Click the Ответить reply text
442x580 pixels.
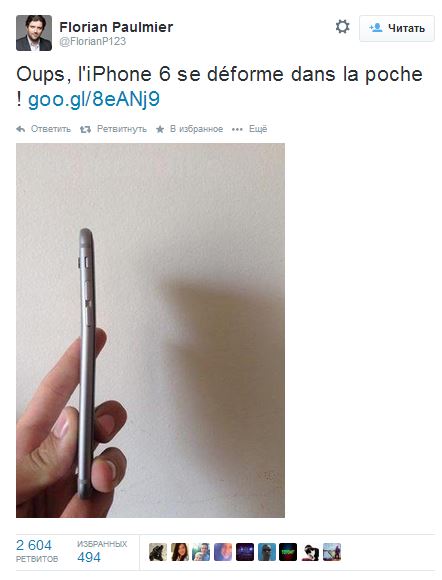[x=51, y=129]
